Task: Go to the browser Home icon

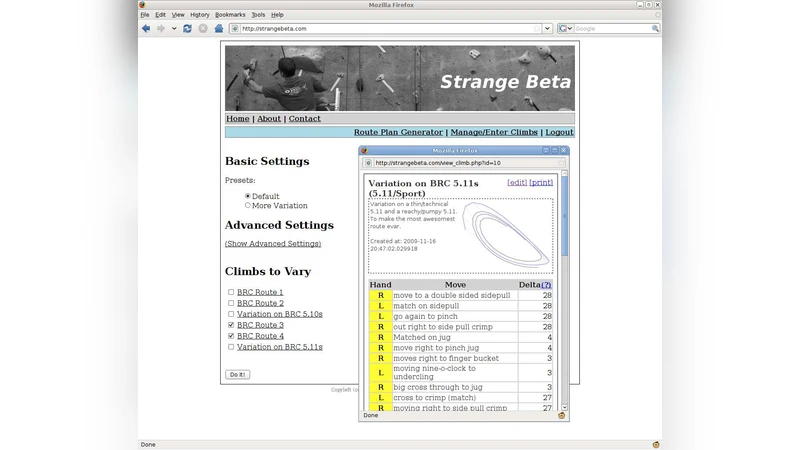Action: tap(219, 28)
